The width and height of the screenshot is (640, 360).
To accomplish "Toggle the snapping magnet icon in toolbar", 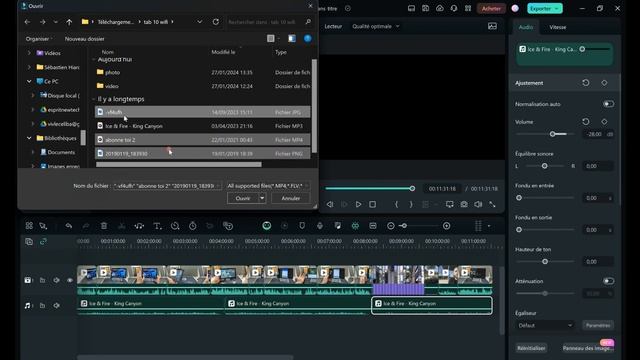I will 355,226.
